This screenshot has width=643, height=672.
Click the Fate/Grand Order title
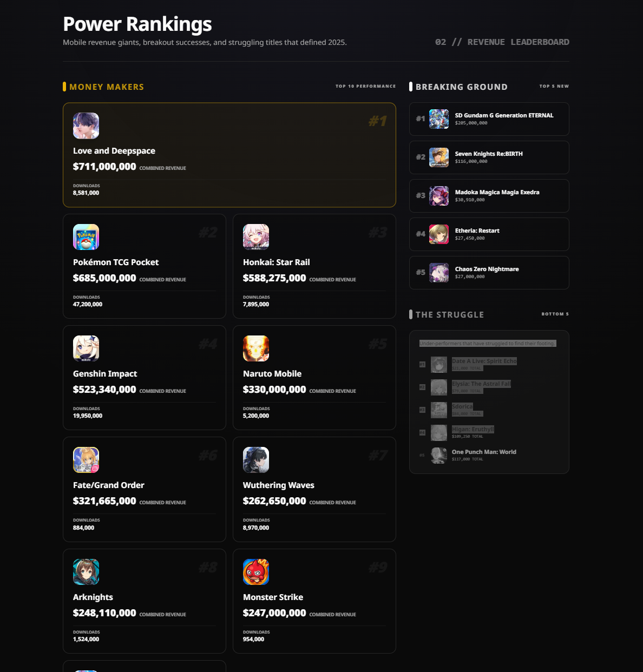click(109, 485)
